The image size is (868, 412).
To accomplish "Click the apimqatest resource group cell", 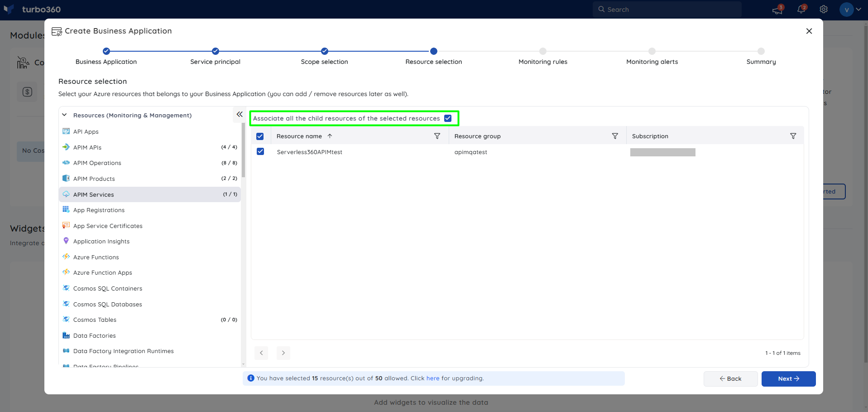I will (x=471, y=152).
